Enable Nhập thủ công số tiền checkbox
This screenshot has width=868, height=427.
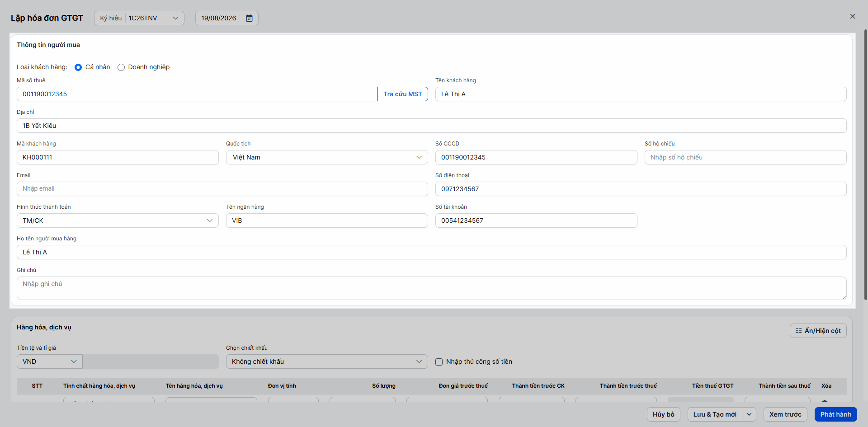439,362
